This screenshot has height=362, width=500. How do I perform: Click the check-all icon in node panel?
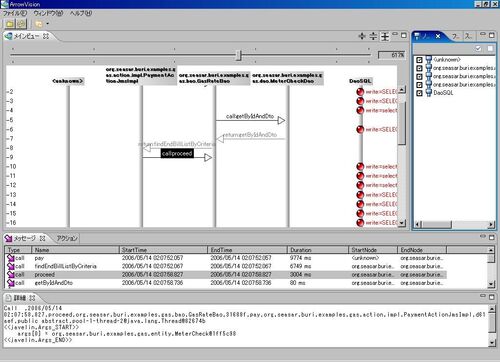pos(478,49)
